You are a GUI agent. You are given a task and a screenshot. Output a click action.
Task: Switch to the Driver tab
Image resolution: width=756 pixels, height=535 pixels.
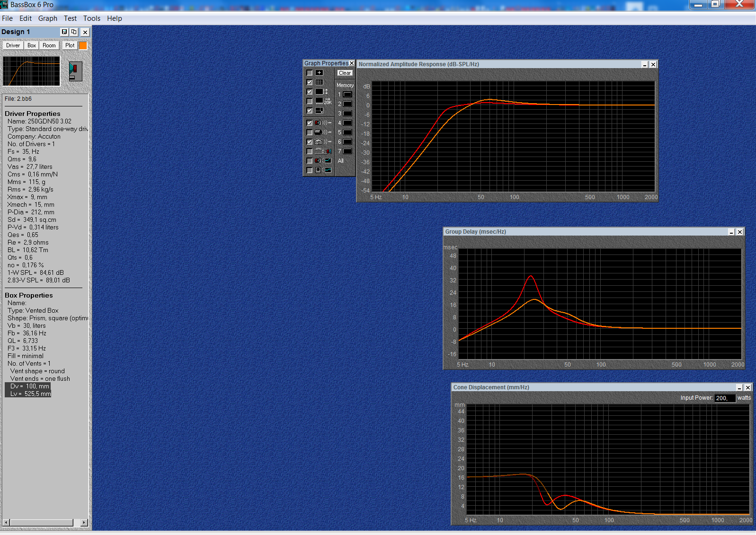13,45
